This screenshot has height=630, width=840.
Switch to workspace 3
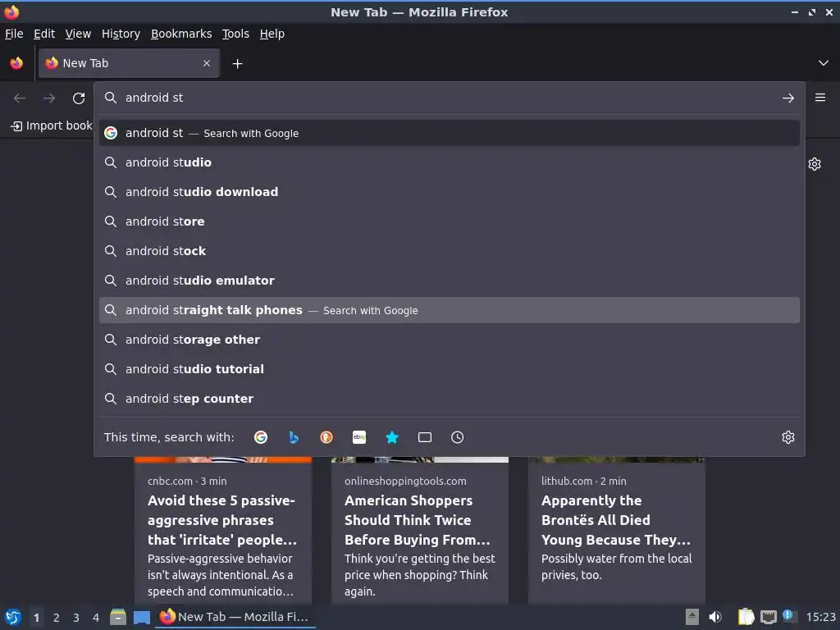tap(76, 618)
